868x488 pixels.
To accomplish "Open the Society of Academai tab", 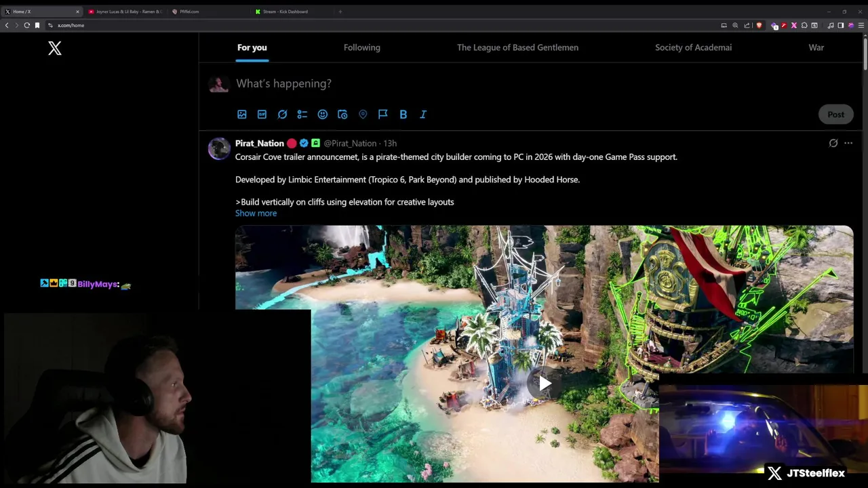I will (x=693, y=47).
